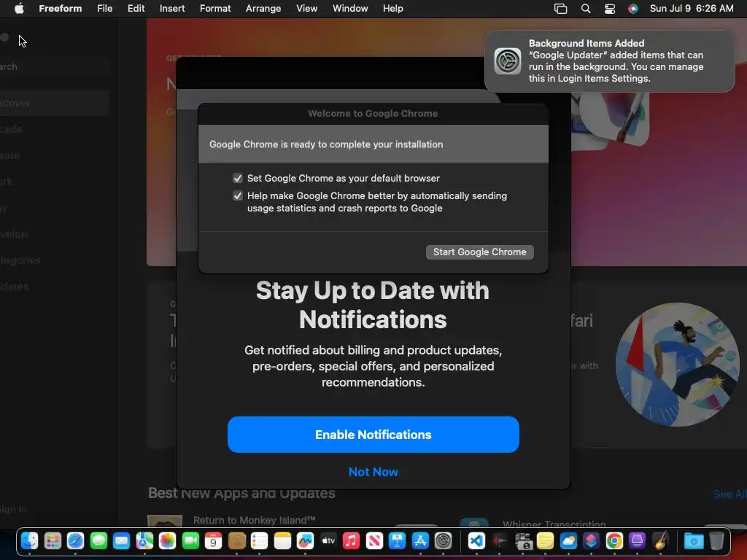747x560 pixels.
Task: Open the Freeform application menu
Action: (60, 9)
